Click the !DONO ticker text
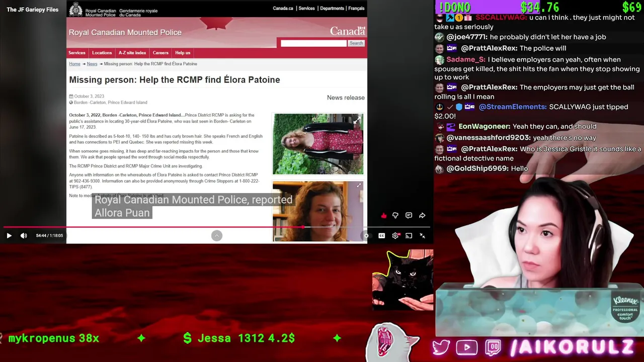 pos(454,7)
